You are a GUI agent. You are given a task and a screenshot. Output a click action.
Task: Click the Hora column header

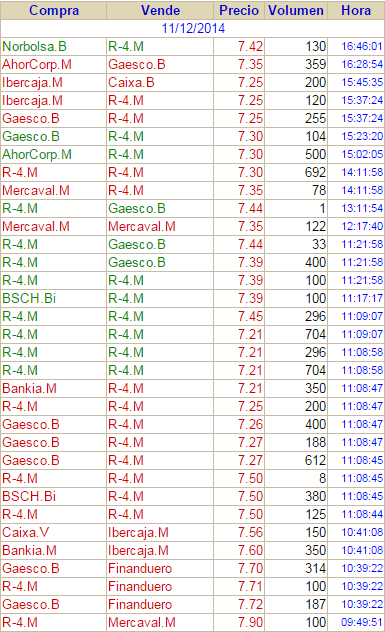(356, 10)
